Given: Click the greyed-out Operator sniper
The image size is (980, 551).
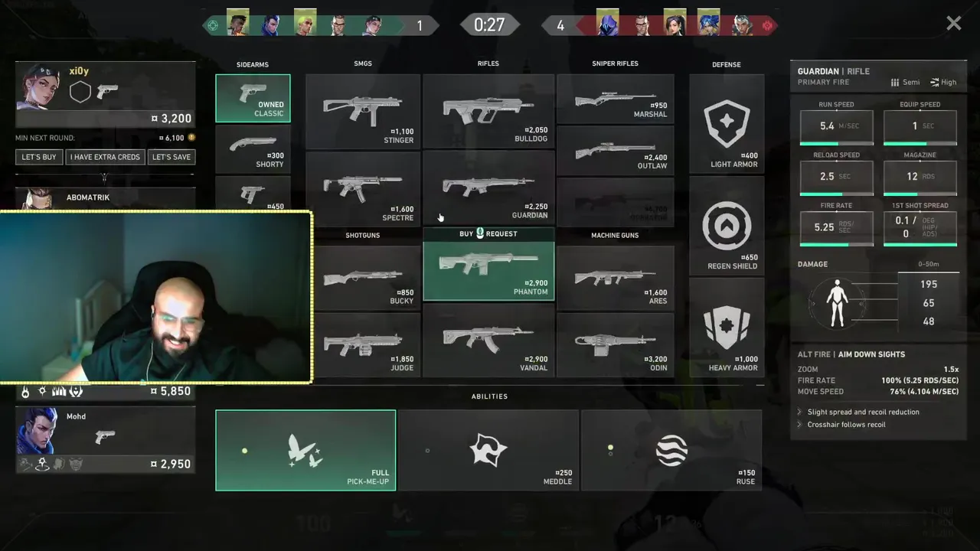Looking at the screenshot, I should coord(616,201).
